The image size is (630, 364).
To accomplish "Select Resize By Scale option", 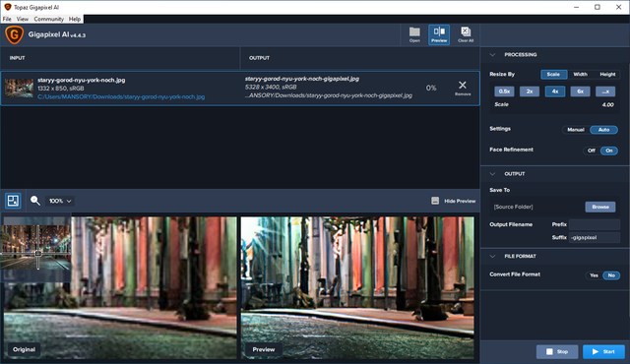I will (553, 74).
